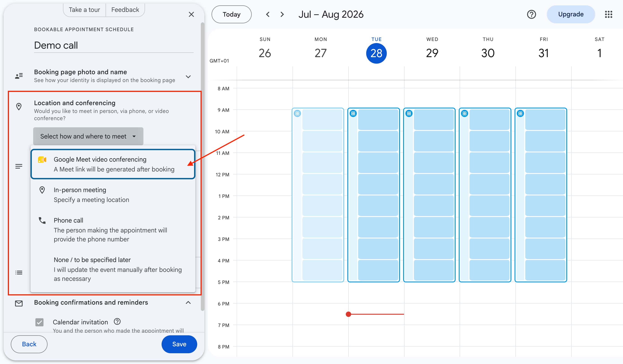The image size is (623, 364).
Task: Click the Back button
Action: pyautogui.click(x=29, y=344)
